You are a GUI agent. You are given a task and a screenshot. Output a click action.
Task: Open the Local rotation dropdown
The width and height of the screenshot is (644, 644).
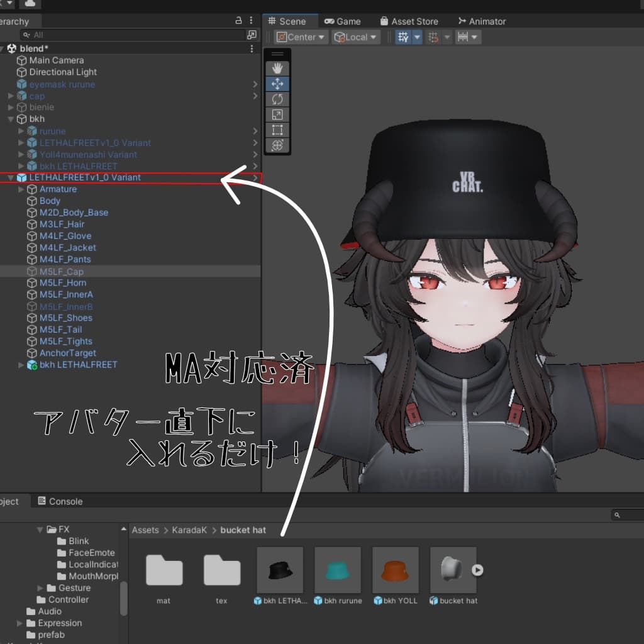pos(356,37)
